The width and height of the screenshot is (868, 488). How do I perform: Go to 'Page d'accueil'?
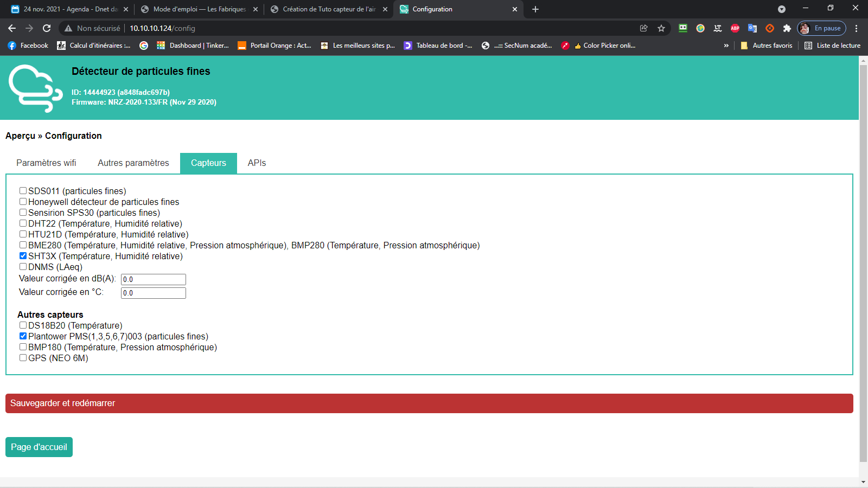(39, 447)
